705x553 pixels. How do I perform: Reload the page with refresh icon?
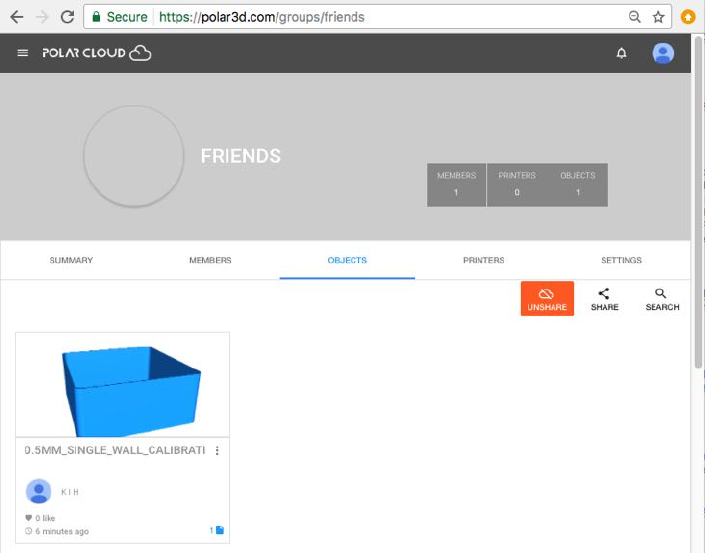[67, 17]
